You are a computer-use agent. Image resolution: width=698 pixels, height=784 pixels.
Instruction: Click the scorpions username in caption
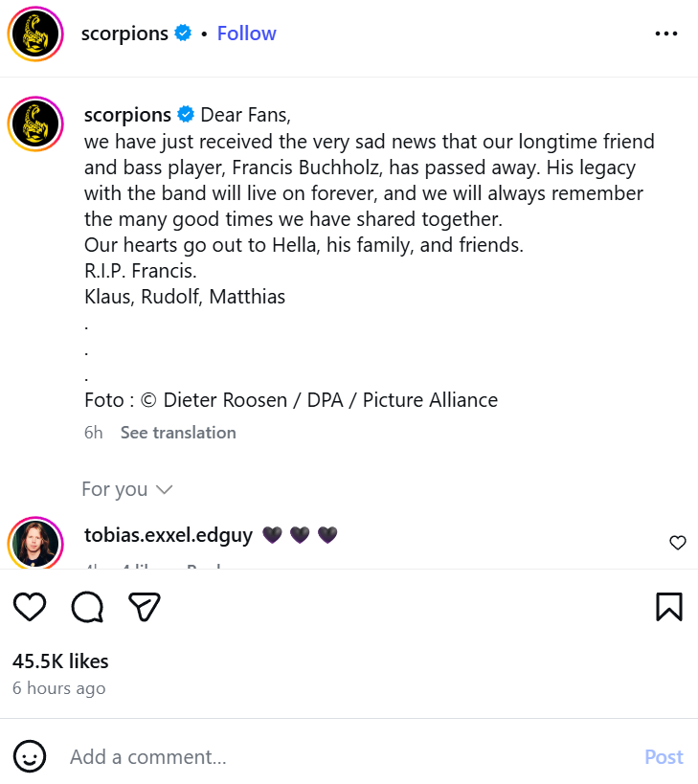pos(127,115)
